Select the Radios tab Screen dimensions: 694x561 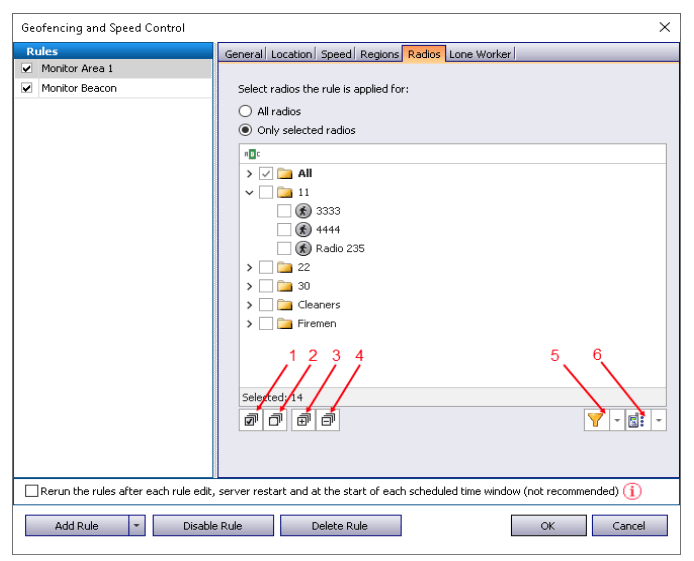click(424, 54)
